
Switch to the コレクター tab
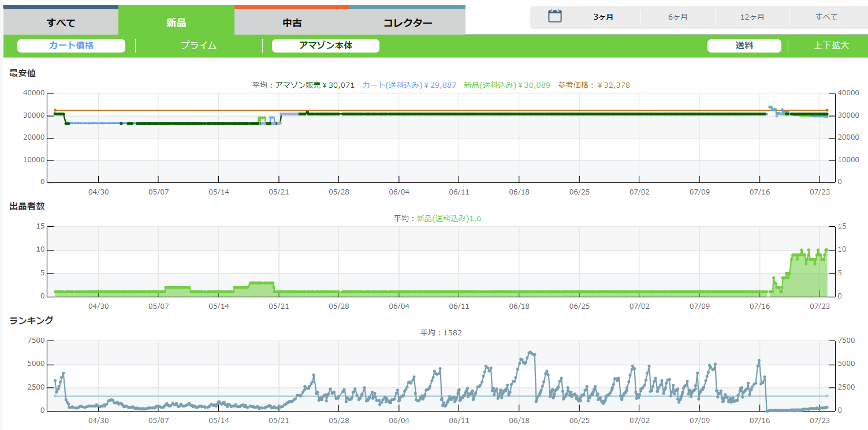(407, 23)
